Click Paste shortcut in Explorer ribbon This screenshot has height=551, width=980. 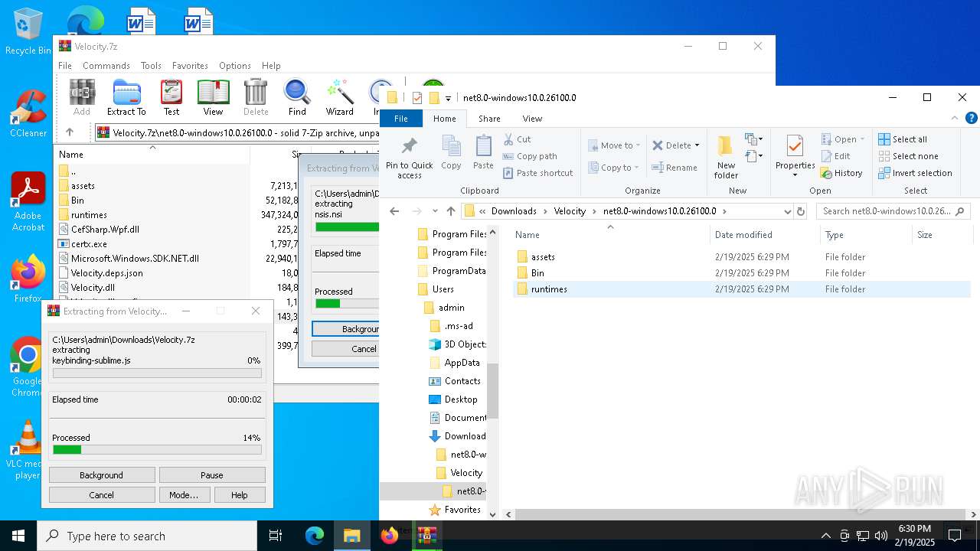(537, 173)
